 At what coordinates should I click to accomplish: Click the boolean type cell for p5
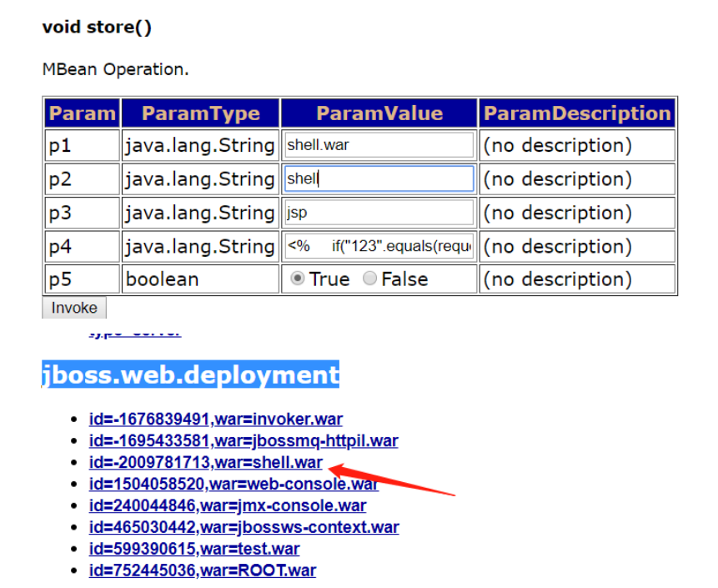click(201, 279)
